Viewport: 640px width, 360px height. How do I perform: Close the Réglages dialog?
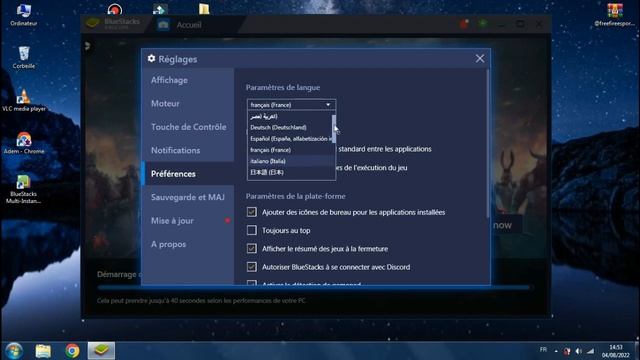tap(480, 59)
